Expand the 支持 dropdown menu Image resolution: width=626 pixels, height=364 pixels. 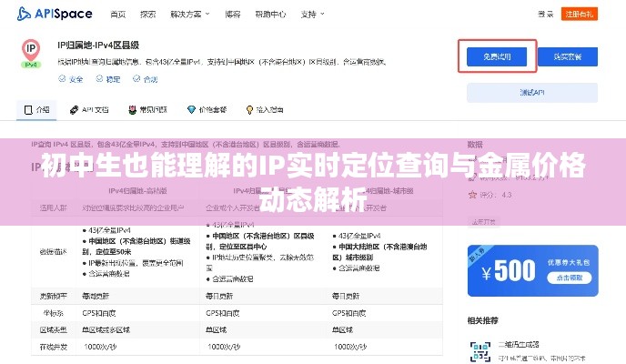point(312,15)
